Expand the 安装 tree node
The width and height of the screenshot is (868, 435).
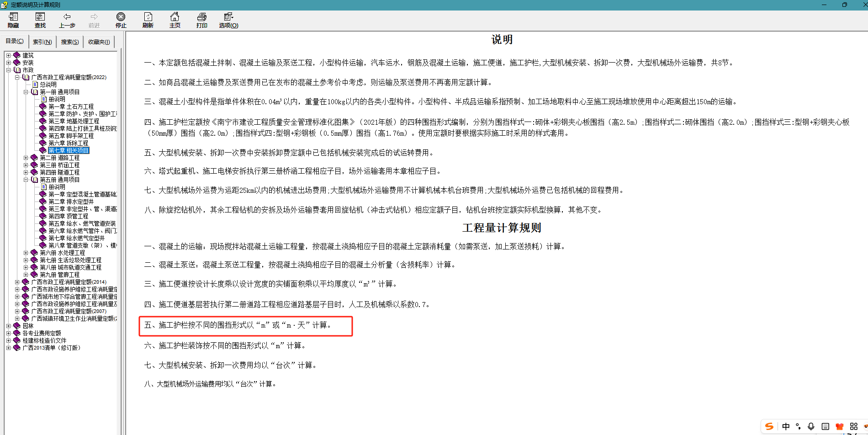8,63
